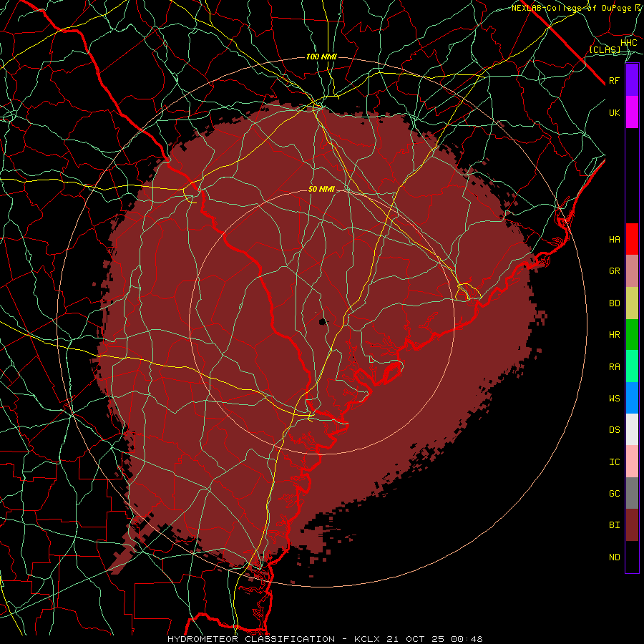Screen dimensions: 644x644
Task: Click the GC gray legend swatch
Action: pyautogui.click(x=632, y=493)
